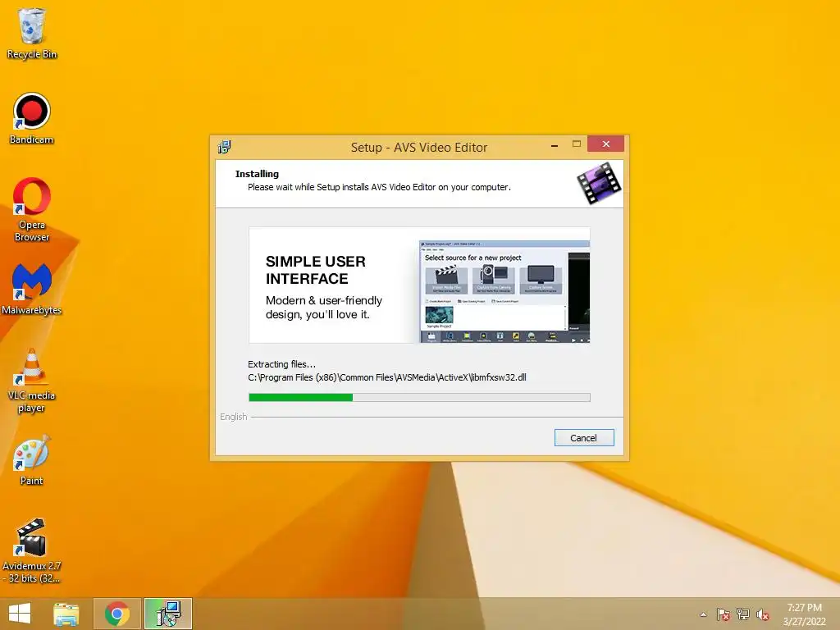Click the setup installer taskbar icon

[168, 614]
